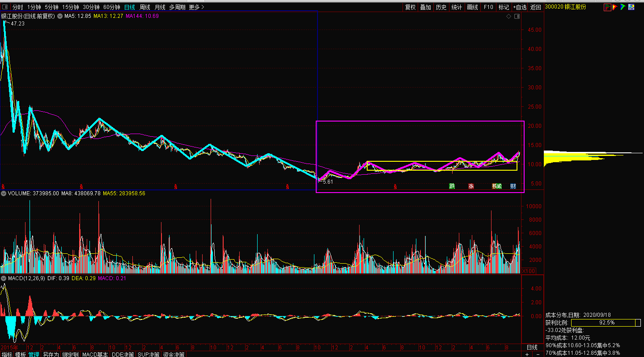Image resolution: width=644 pixels, height=357 pixels.
Task: Open the 模板 template tab
Action: [21, 354]
